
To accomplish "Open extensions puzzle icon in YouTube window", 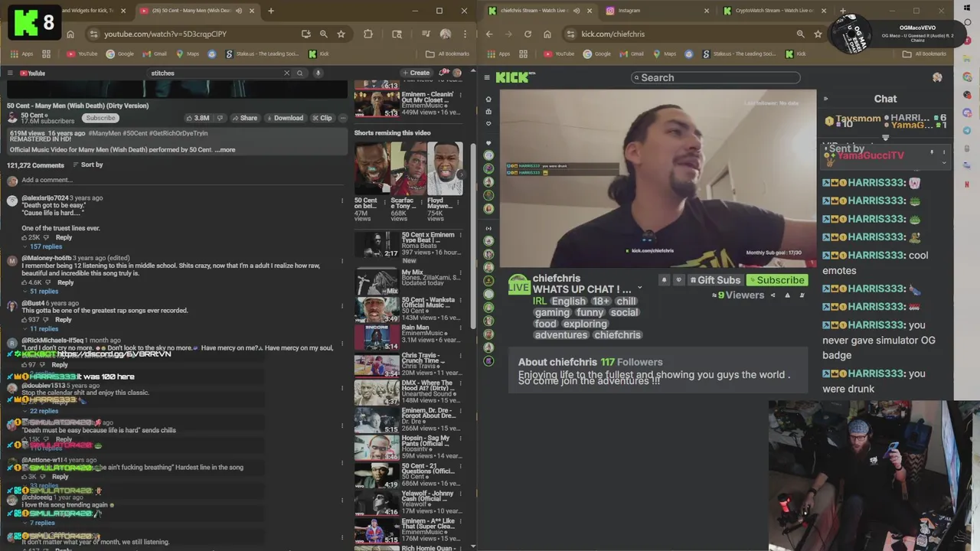I will tap(368, 34).
